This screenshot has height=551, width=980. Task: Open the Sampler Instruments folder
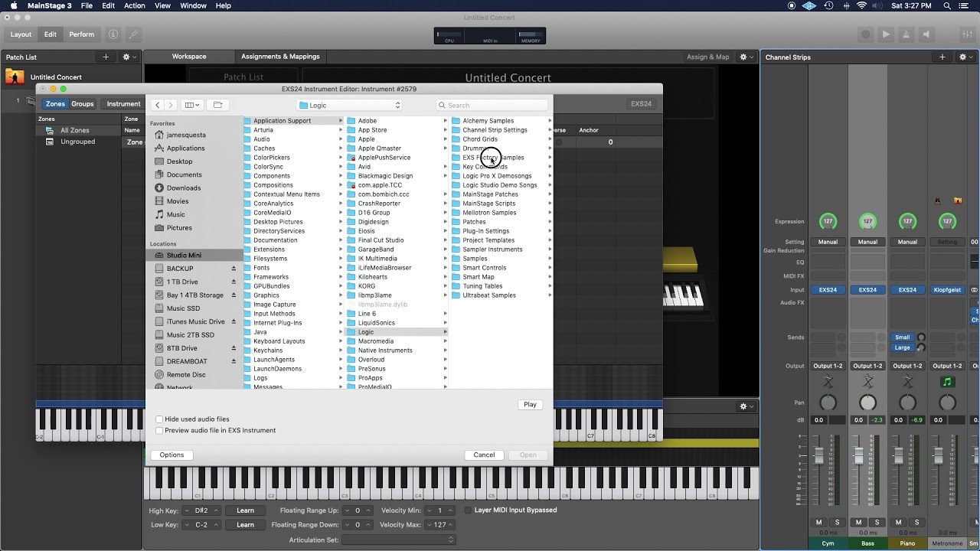(492, 249)
